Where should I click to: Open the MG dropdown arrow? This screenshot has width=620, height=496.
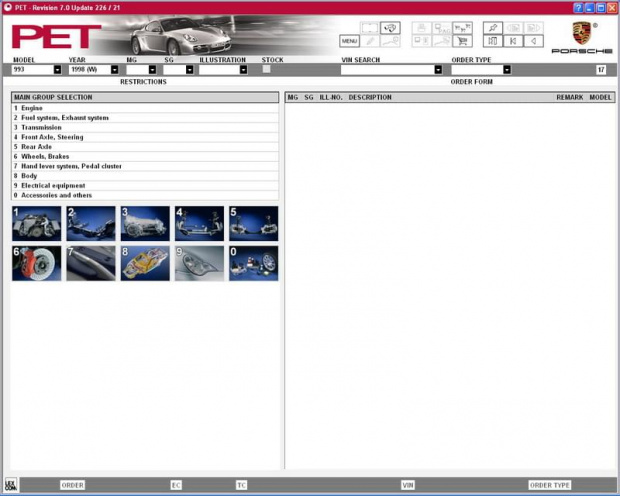click(x=152, y=70)
